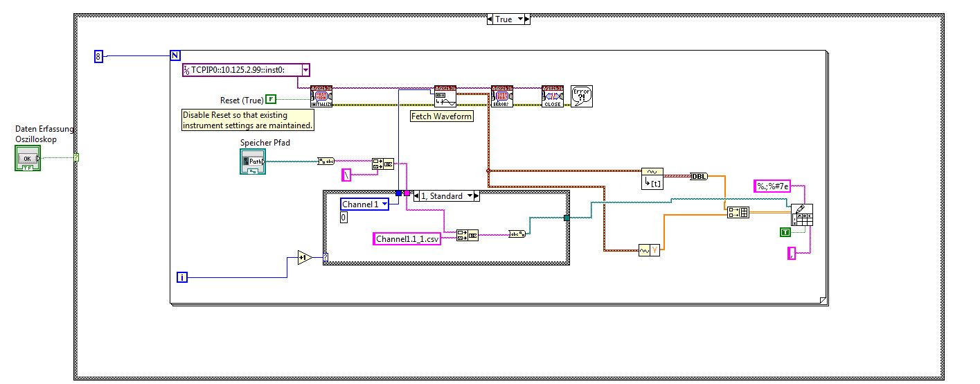The height and width of the screenshot is (384, 980).
Task: Open the VISA resource TCPIP0 dropdown
Action: coord(305,69)
